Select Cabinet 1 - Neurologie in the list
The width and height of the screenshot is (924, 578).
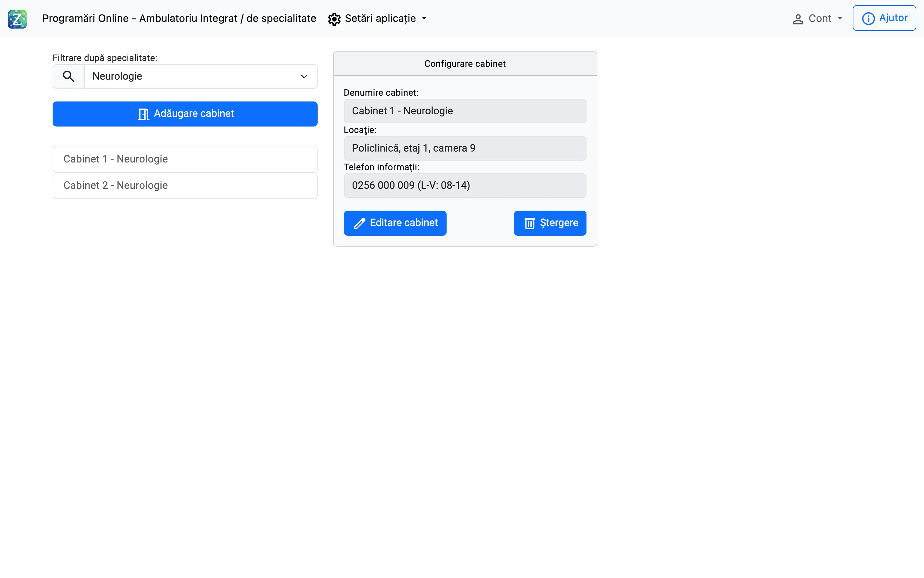[x=185, y=159]
